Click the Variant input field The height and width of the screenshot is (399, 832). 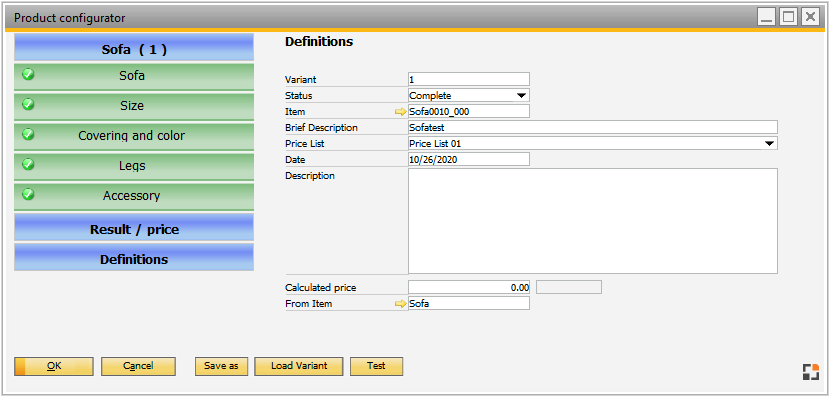469,79
